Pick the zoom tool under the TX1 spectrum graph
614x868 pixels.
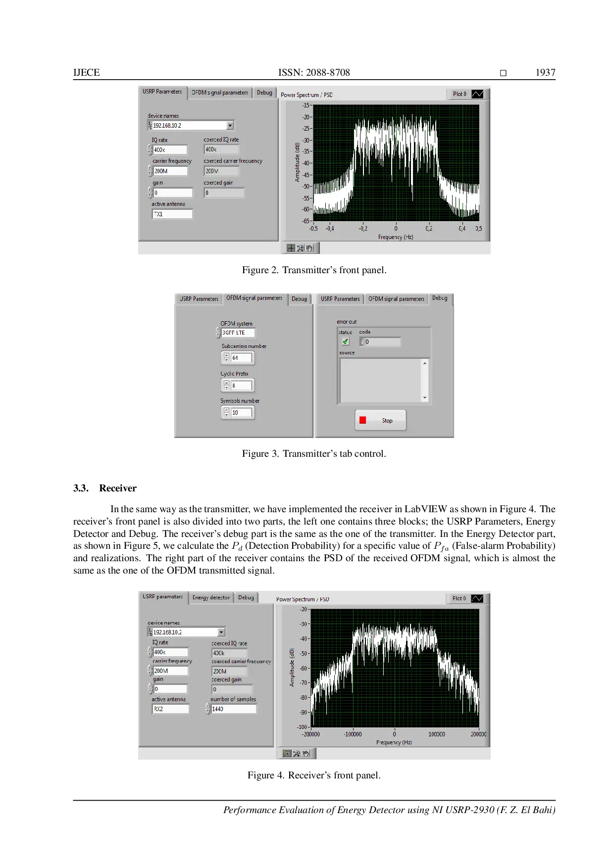pyautogui.click(x=300, y=248)
